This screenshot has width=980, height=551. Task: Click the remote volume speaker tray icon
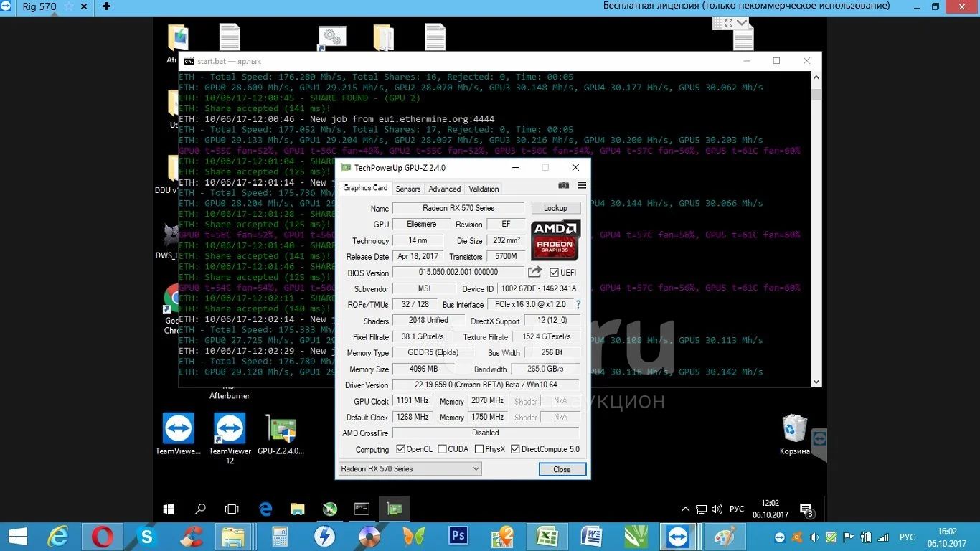(717, 509)
